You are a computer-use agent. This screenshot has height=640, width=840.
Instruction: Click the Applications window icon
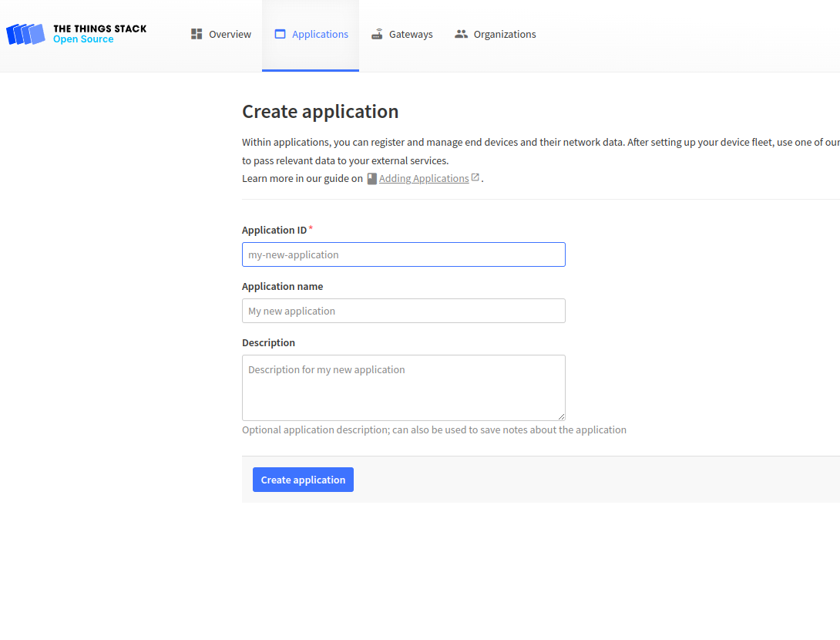(280, 34)
